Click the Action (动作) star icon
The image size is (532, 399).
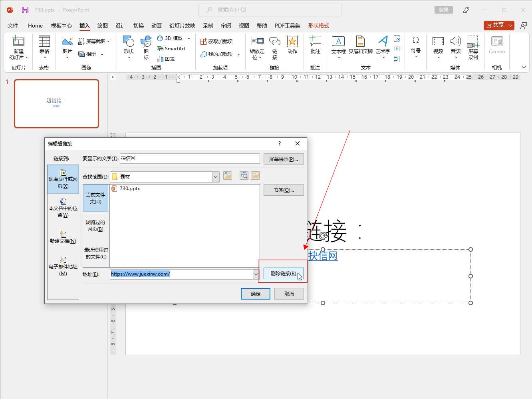292,41
